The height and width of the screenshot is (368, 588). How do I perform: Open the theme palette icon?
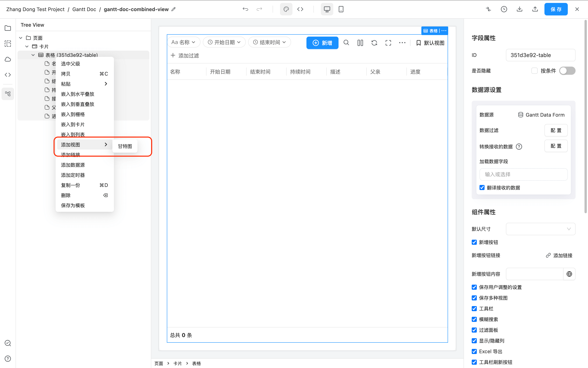286,9
